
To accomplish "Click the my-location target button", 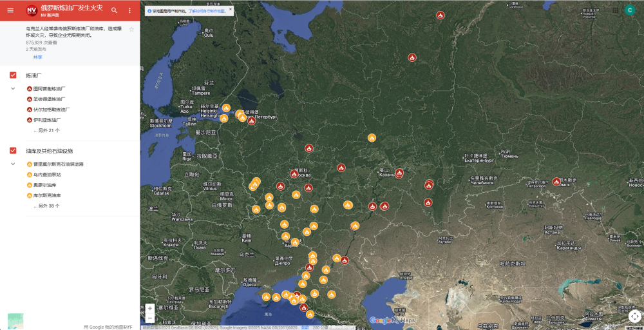I will click(x=634, y=316).
